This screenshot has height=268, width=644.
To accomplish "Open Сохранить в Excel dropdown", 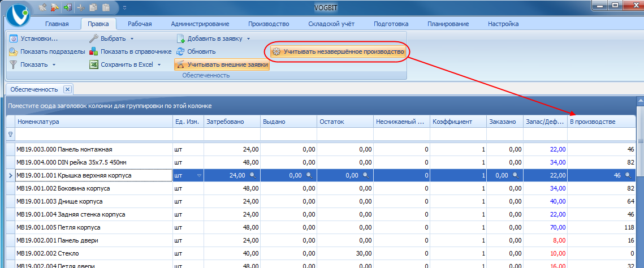I will [x=126, y=64].
